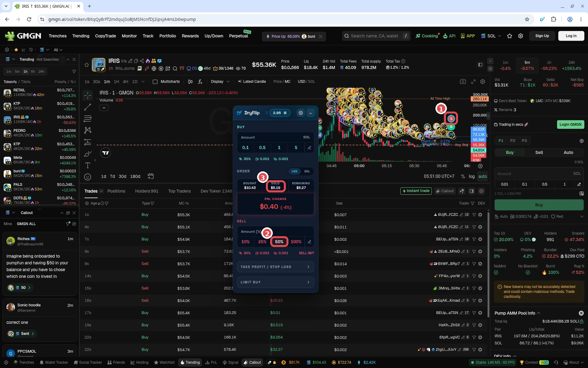Open the emoji sticker tool
Image resolution: width=588 pixels, height=368 pixels.
pyautogui.click(x=87, y=177)
